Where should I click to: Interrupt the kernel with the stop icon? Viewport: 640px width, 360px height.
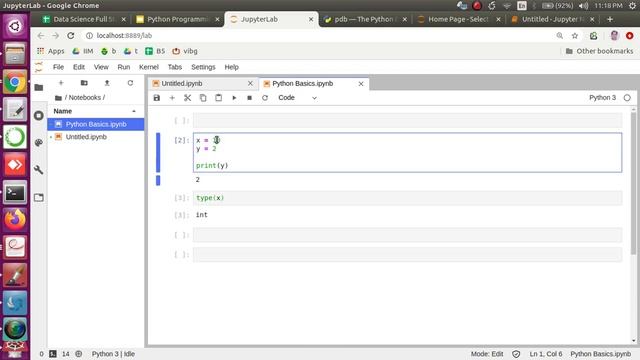[249, 98]
